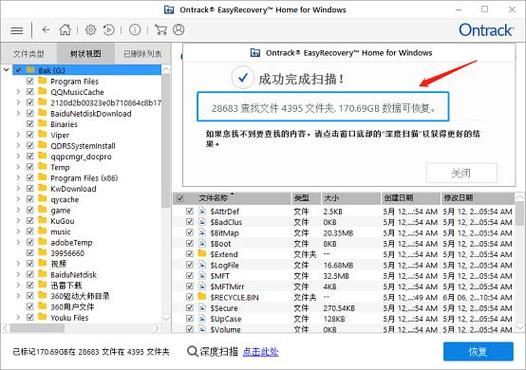Screen dimensions: 526x370
Task: Expand the Viper folder tree node
Action: pyautogui.click(x=18, y=135)
